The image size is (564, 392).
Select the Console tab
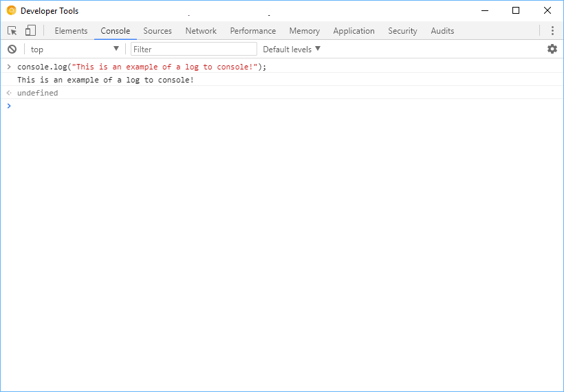[115, 31]
